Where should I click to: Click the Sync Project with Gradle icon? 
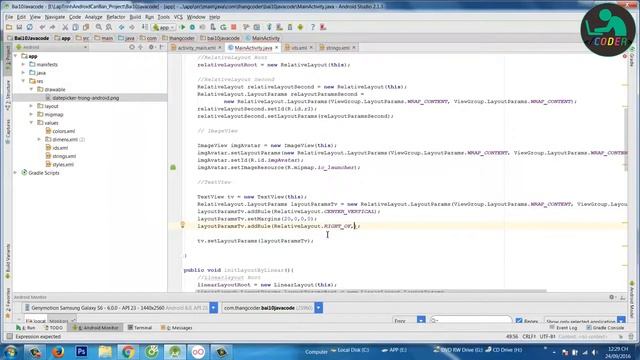point(269,27)
